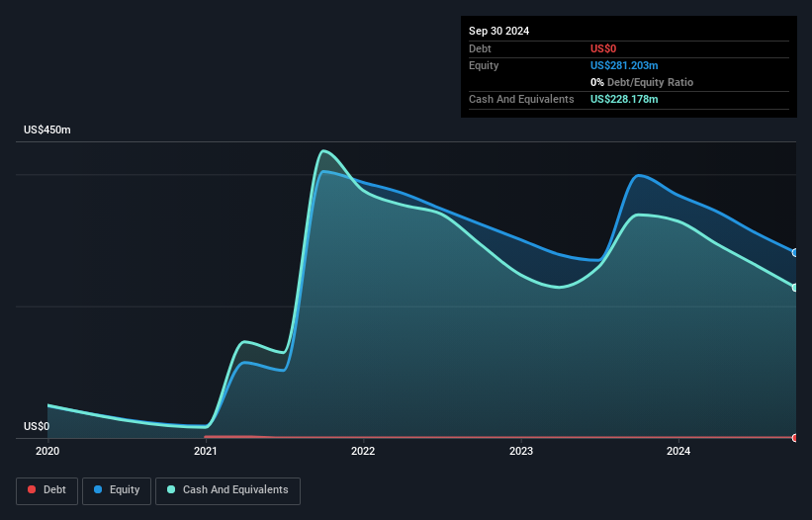The image size is (812, 520).
Task: Click the Cash And Equivalents tooltip row label
Action: coord(521,99)
